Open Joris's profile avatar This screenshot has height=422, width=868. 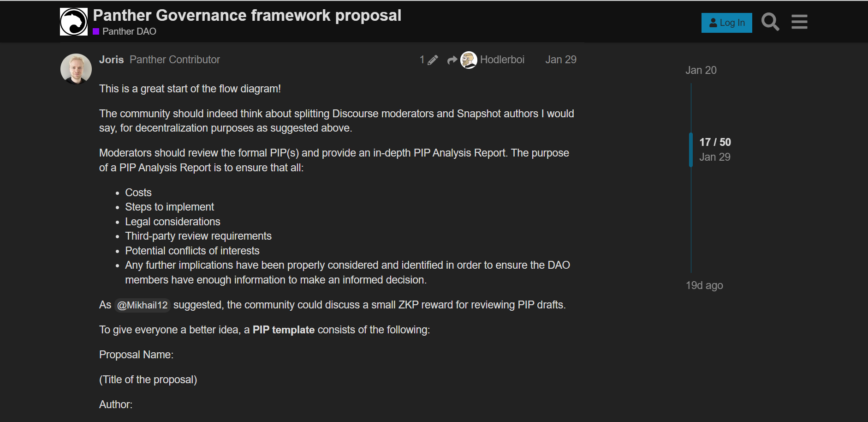point(76,69)
